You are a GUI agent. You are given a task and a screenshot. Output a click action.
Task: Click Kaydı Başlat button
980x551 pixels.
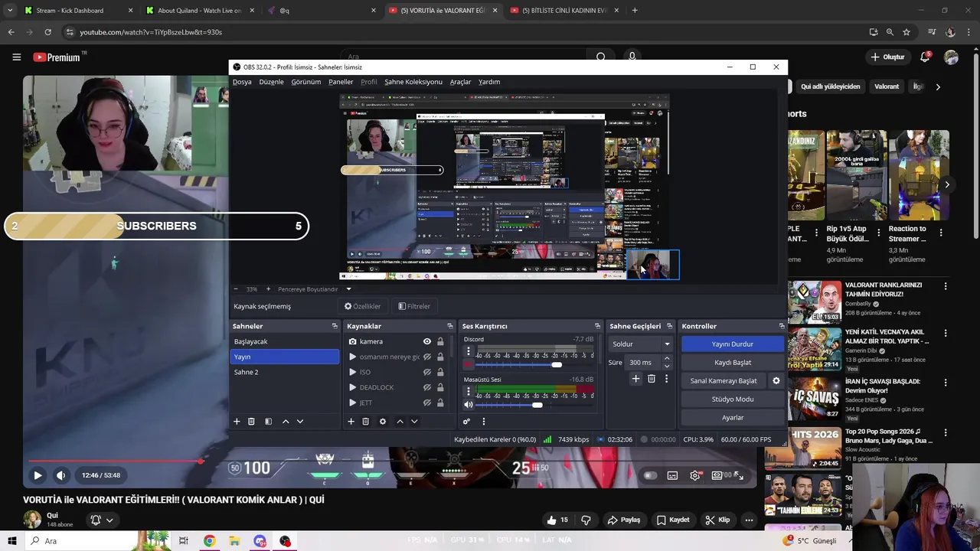[x=733, y=363]
